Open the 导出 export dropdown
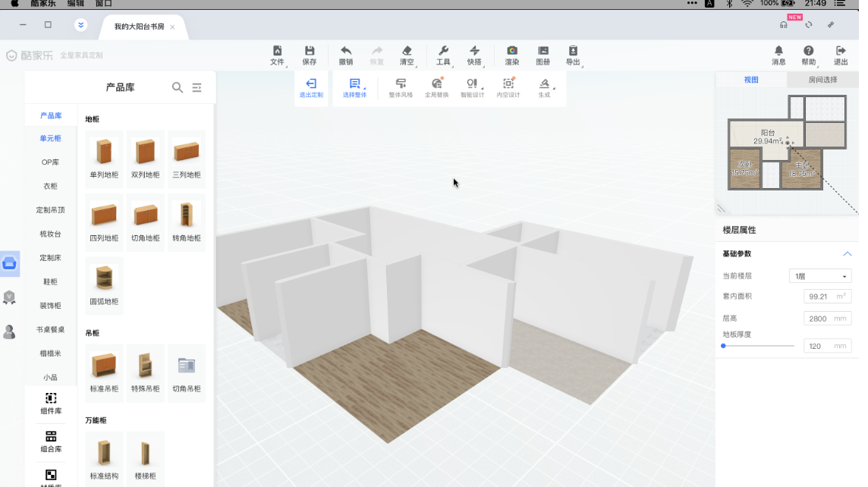 coord(573,51)
